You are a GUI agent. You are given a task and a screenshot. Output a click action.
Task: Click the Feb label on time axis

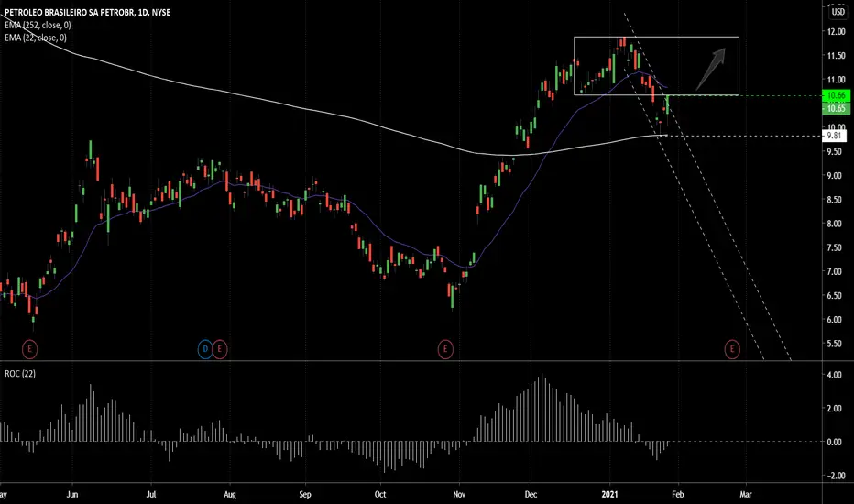(x=677, y=495)
